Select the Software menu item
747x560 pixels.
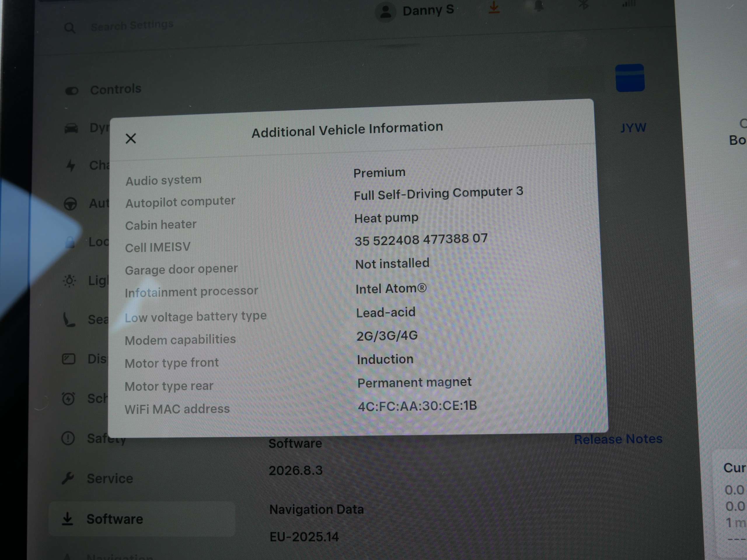[x=142, y=519]
